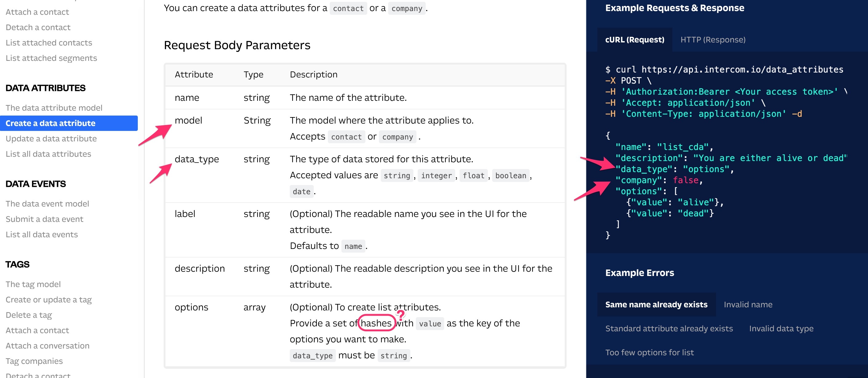
Task: Click the circled 'hashes' term in options row
Action: point(377,323)
